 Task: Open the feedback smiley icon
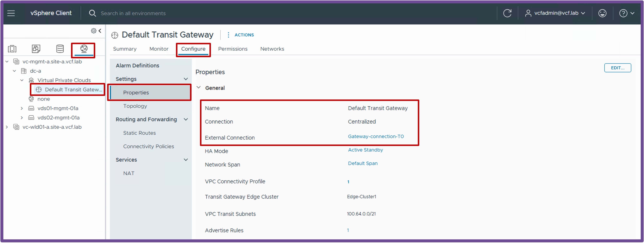602,13
